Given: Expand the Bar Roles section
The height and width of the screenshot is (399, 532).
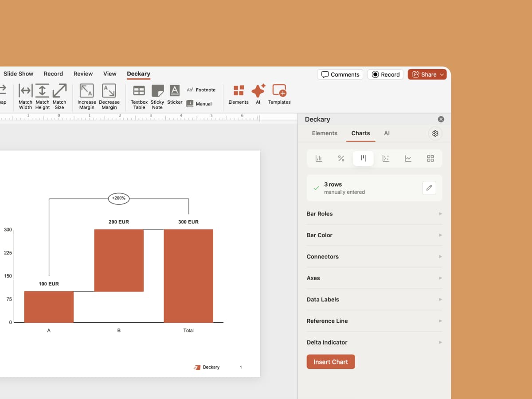Looking at the screenshot, I should (x=375, y=214).
